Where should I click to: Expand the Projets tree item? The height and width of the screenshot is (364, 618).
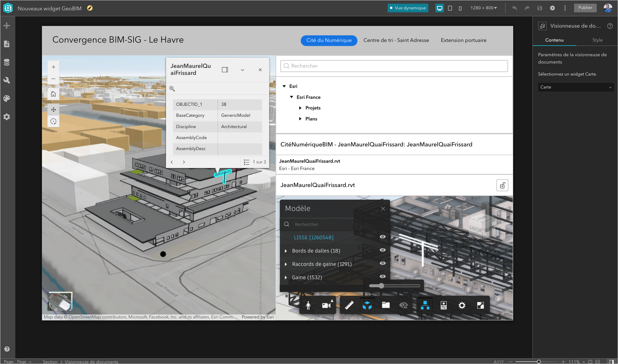pyautogui.click(x=300, y=108)
